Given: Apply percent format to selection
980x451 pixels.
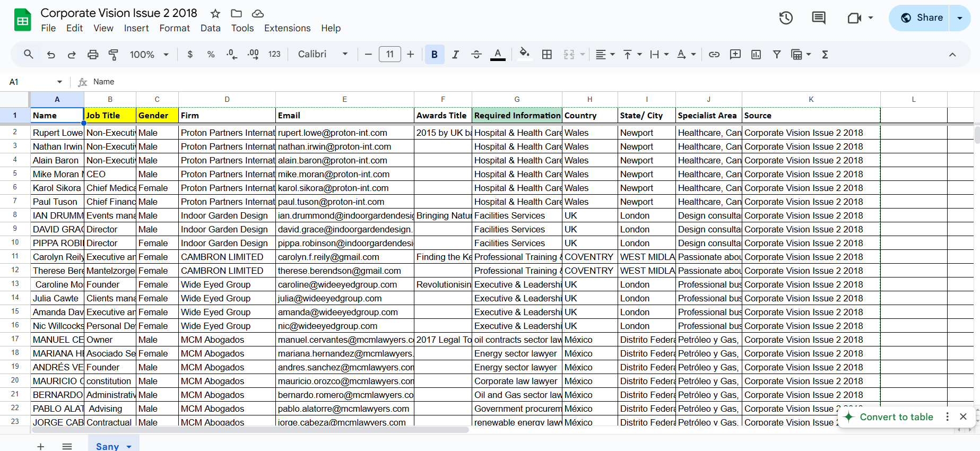Looking at the screenshot, I should 211,54.
